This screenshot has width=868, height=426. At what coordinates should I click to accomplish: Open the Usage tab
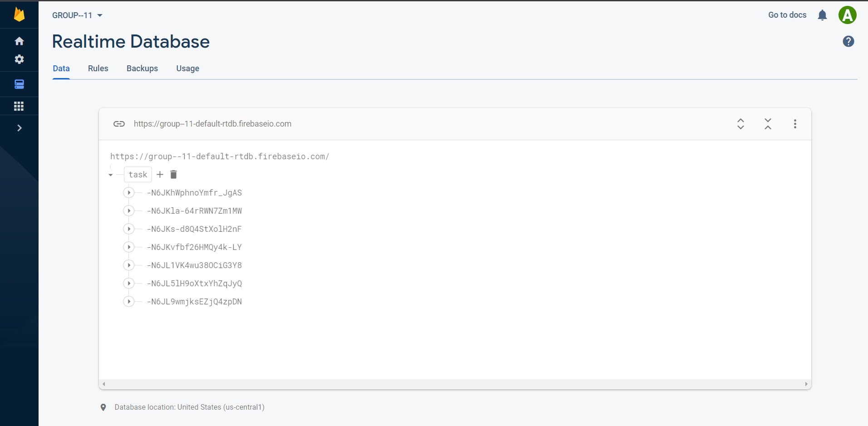(187, 68)
